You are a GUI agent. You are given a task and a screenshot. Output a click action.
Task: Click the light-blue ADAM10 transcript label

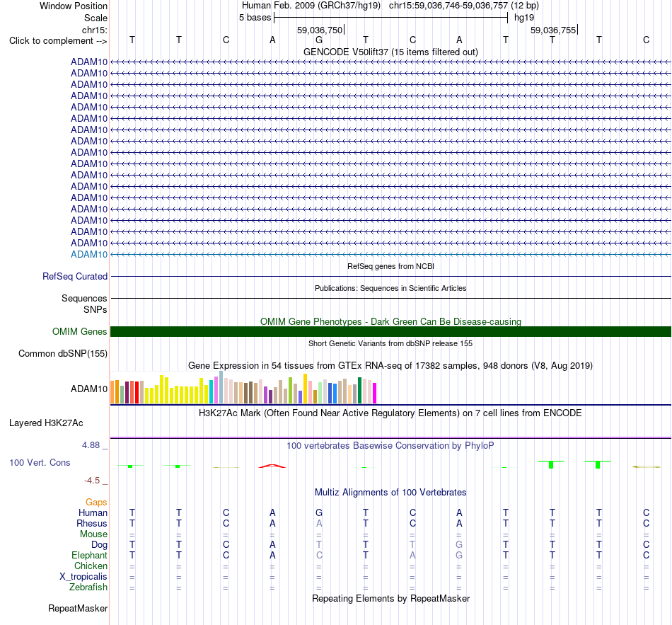coord(89,254)
